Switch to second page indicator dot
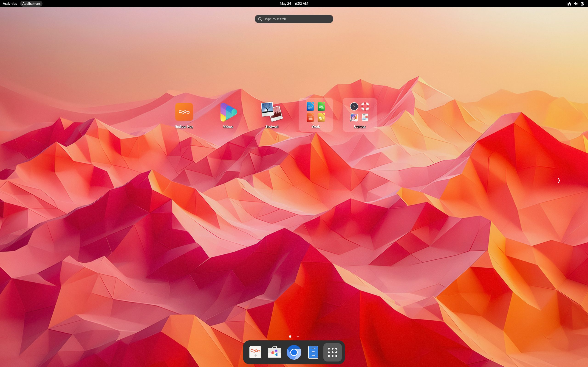The image size is (588, 367). point(298,336)
